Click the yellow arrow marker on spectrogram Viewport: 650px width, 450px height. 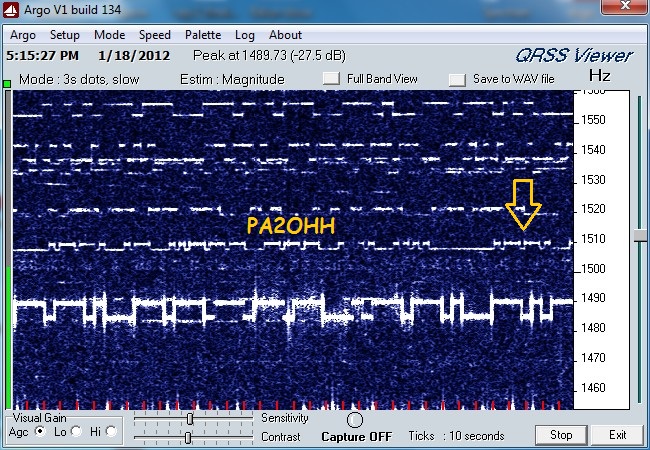coord(522,203)
